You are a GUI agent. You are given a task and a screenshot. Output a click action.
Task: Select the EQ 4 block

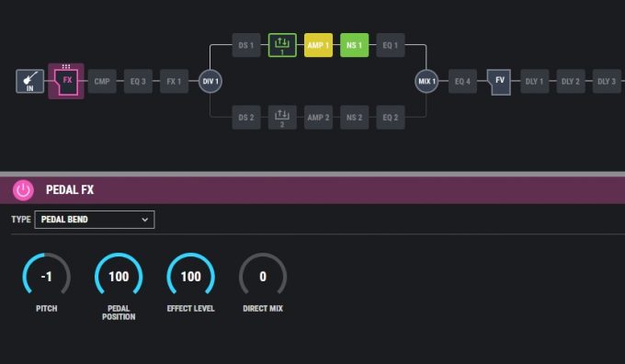pos(462,81)
